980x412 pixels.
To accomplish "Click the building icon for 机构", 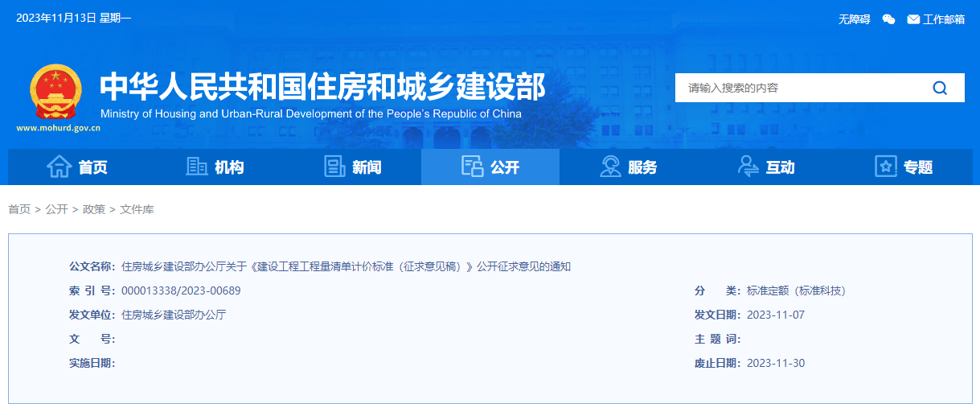I will (196, 167).
